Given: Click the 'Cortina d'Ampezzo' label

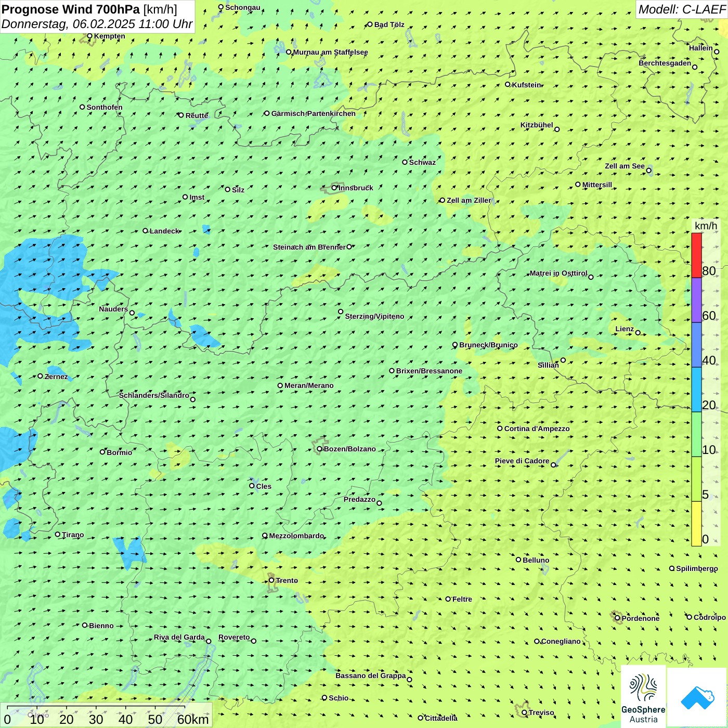Looking at the screenshot, I should coord(537,428).
